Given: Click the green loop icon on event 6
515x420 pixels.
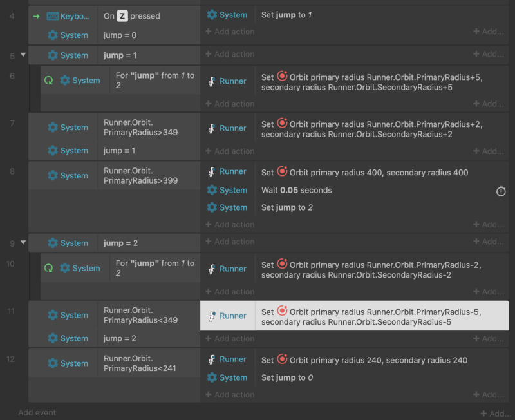Looking at the screenshot, I should point(49,80).
